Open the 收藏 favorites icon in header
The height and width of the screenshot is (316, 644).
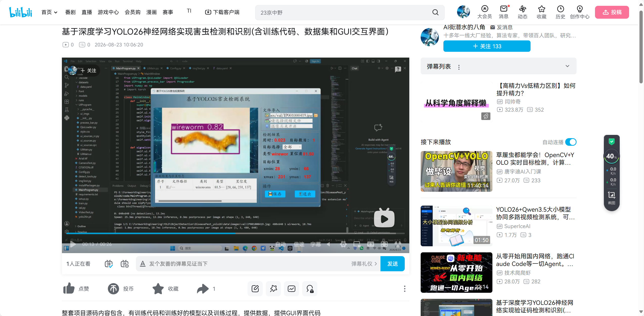tap(541, 12)
